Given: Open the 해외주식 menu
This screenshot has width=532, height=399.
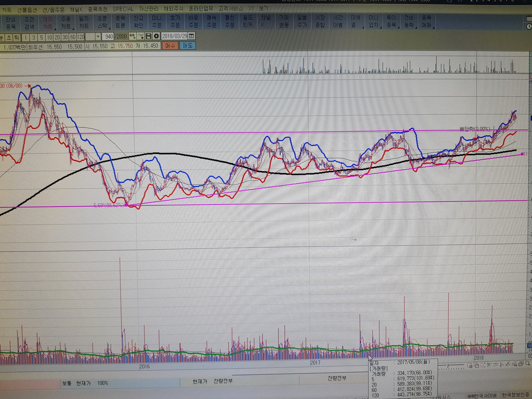Looking at the screenshot, I should click(x=173, y=9).
